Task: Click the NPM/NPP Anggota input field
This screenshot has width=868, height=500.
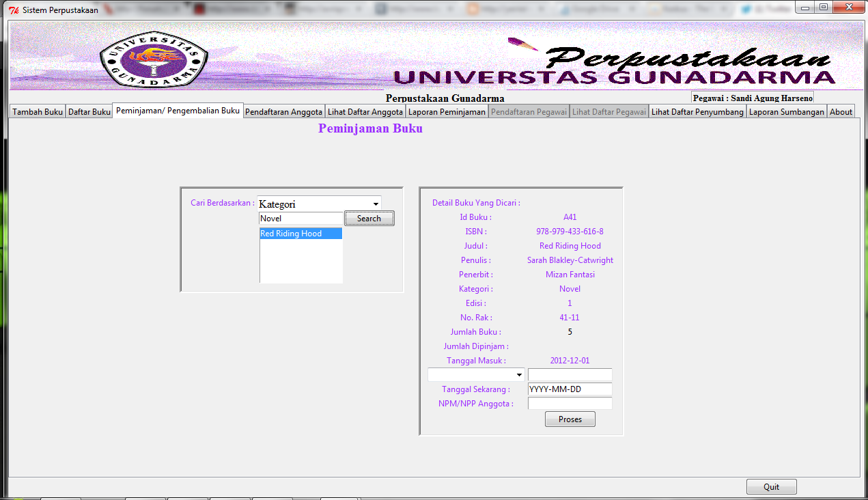Action: (x=570, y=404)
